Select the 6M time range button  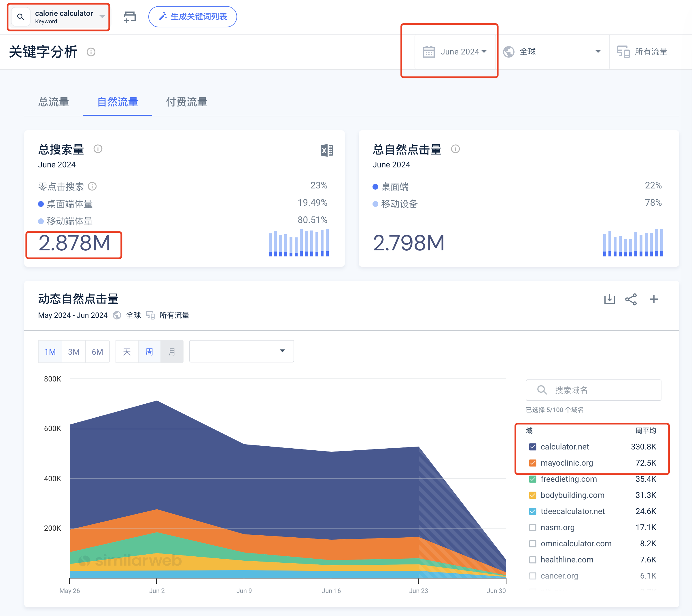point(97,352)
